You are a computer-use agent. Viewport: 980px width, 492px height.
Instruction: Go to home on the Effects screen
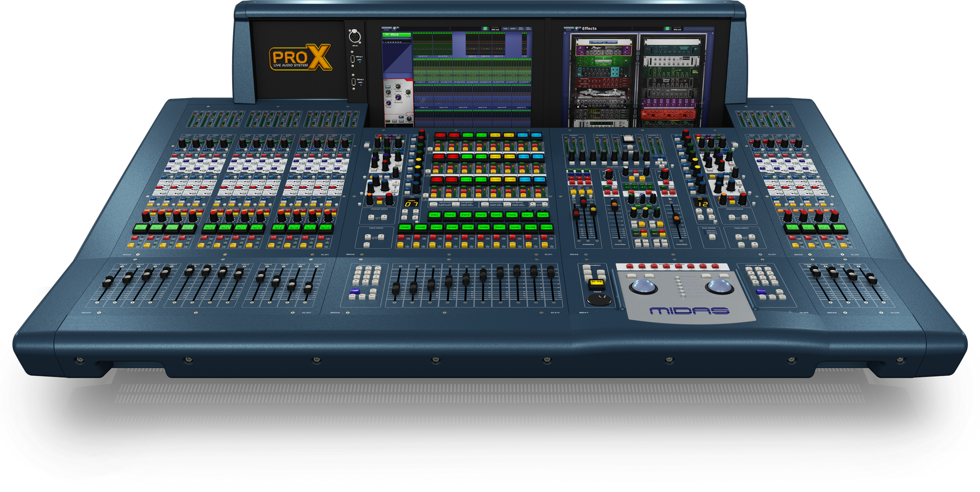pyautogui.click(x=568, y=29)
